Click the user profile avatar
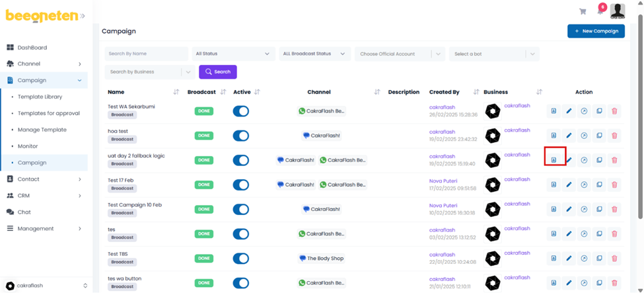Viewport: 644px width, 293px height. 618,11
